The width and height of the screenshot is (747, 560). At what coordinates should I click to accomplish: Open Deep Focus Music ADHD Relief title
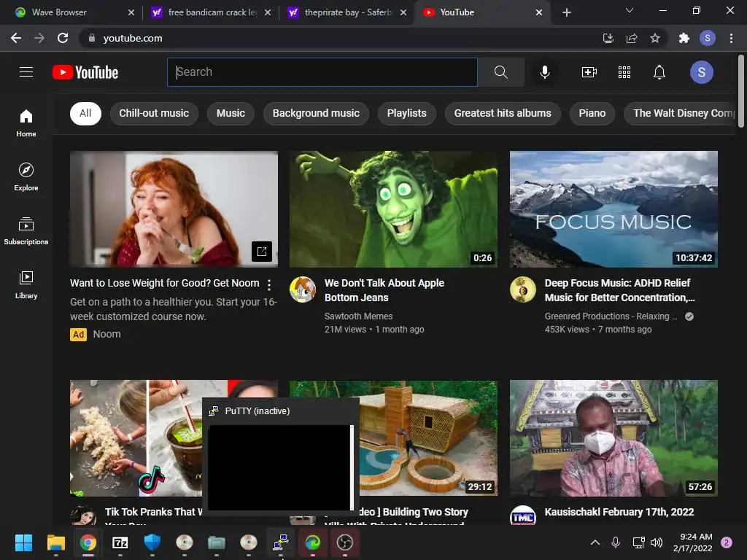[619, 290]
